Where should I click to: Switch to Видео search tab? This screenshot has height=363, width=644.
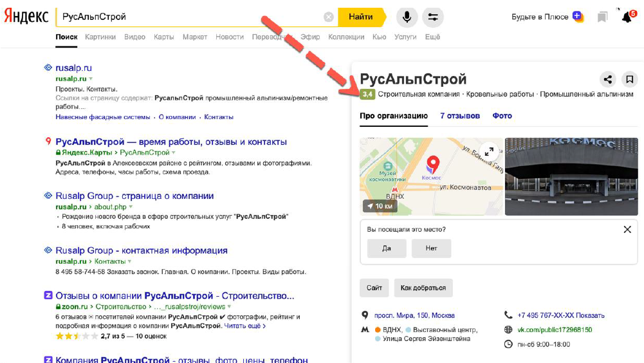[x=134, y=37]
